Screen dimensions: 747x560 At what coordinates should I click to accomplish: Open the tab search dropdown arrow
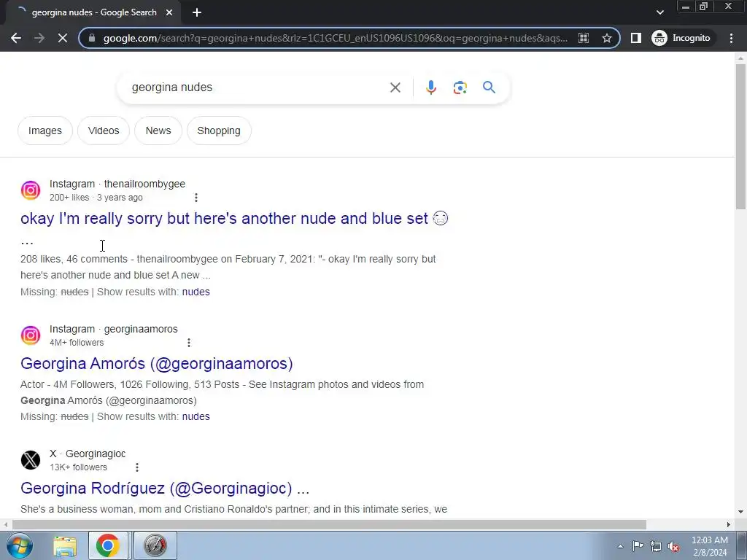[x=659, y=12]
